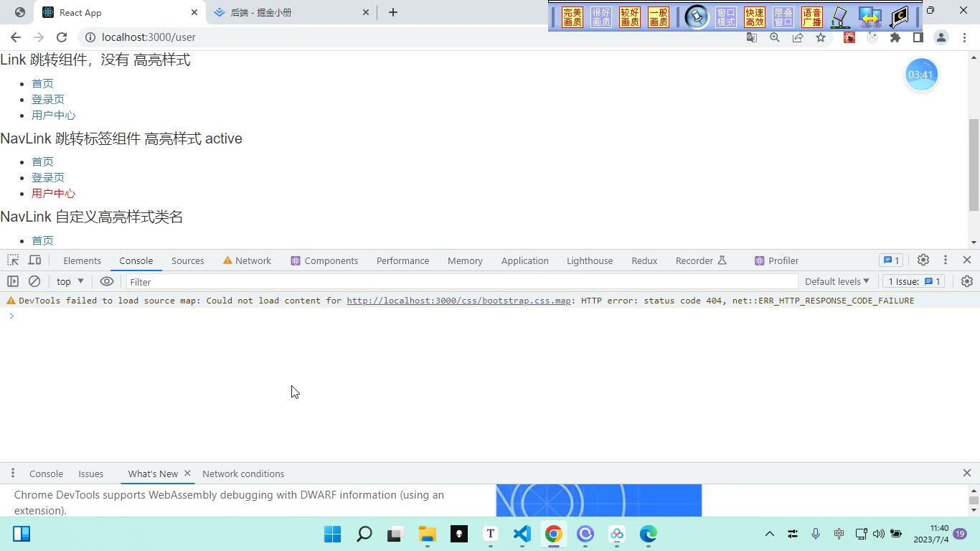980x551 pixels.
Task: Open console settings gear next to issues
Action: coord(966,281)
